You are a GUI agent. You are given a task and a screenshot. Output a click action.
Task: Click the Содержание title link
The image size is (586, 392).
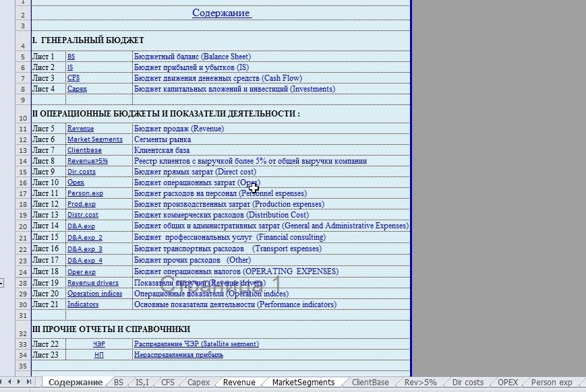[221, 13]
